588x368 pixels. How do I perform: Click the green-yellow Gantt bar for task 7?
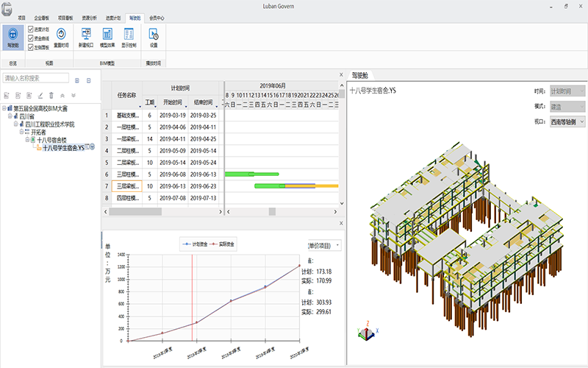[x=296, y=186]
